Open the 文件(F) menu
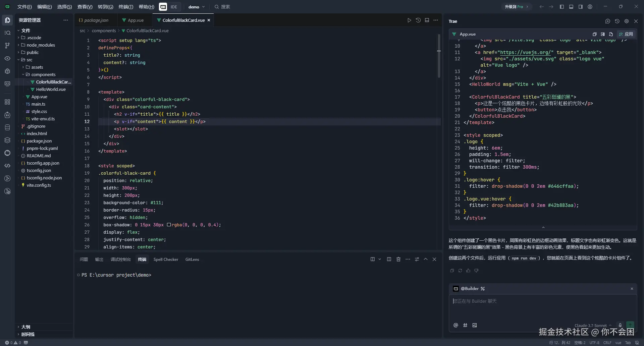 24,7
